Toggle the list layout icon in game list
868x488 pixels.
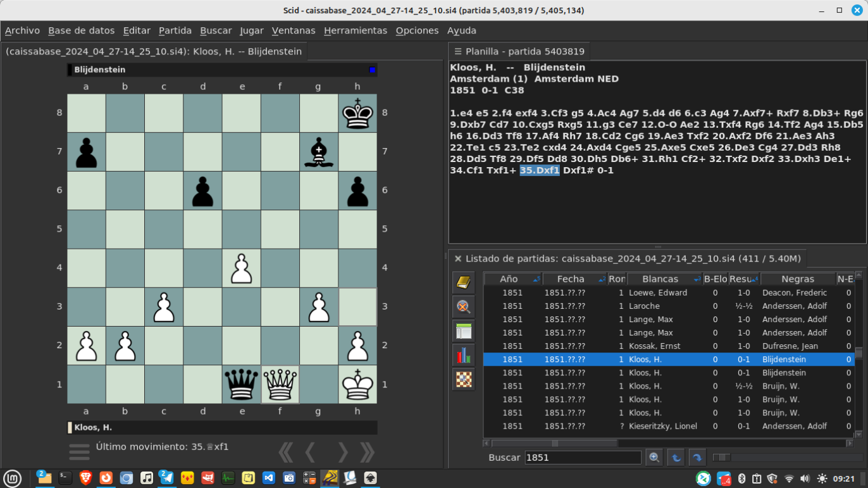pos(464,331)
